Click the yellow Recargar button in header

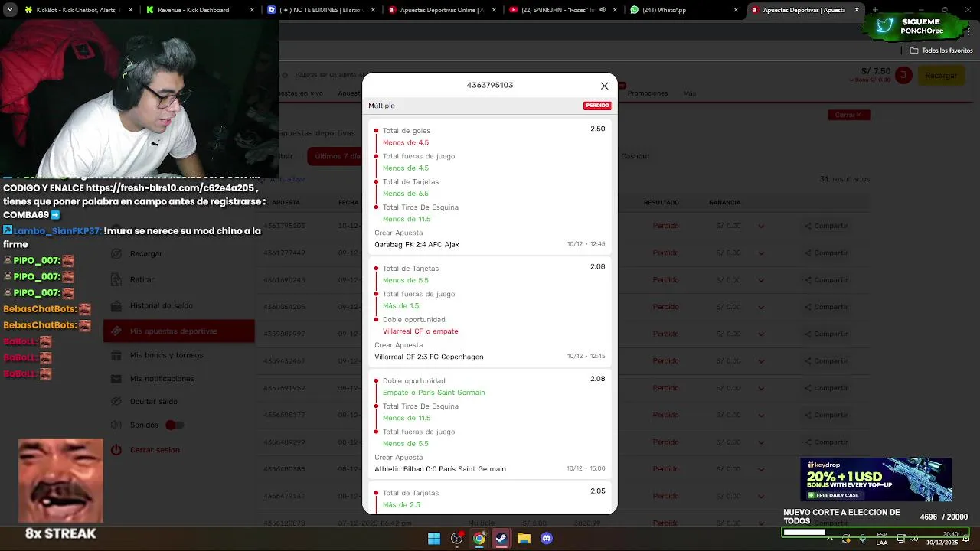pos(941,75)
